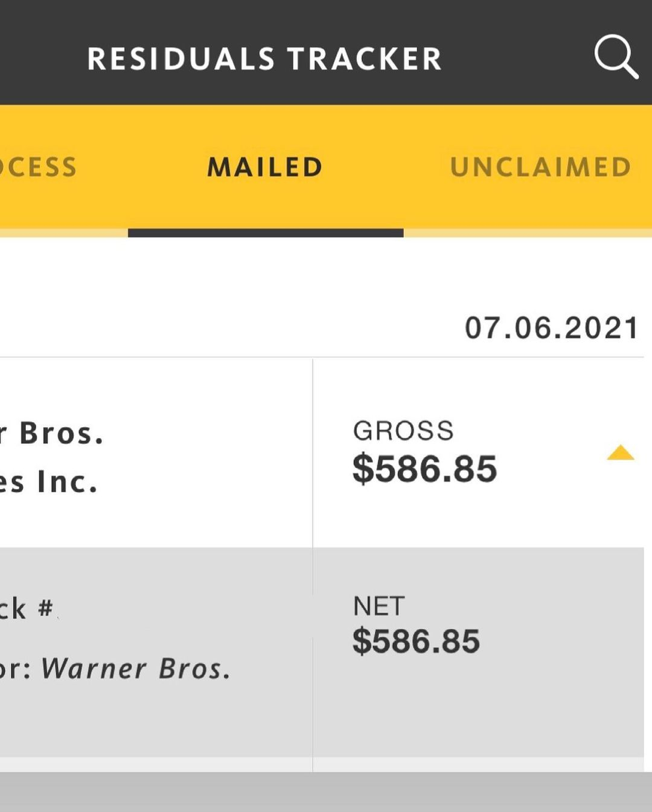The width and height of the screenshot is (652, 812).
Task: Select the net amount $586.85
Action: [x=416, y=641]
